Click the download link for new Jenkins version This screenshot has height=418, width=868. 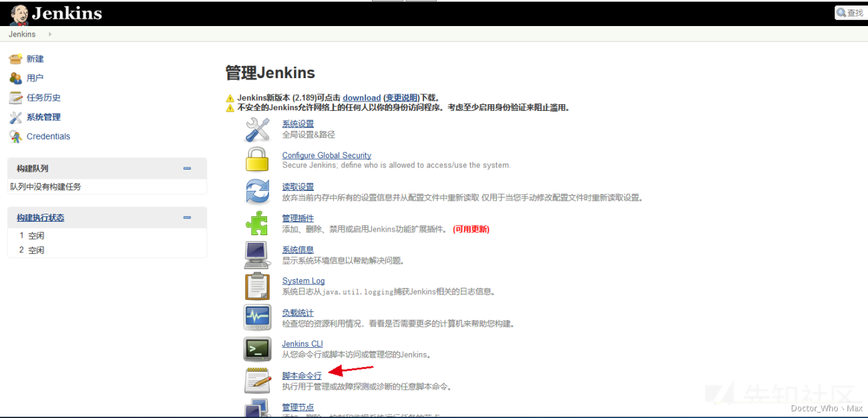(362, 97)
